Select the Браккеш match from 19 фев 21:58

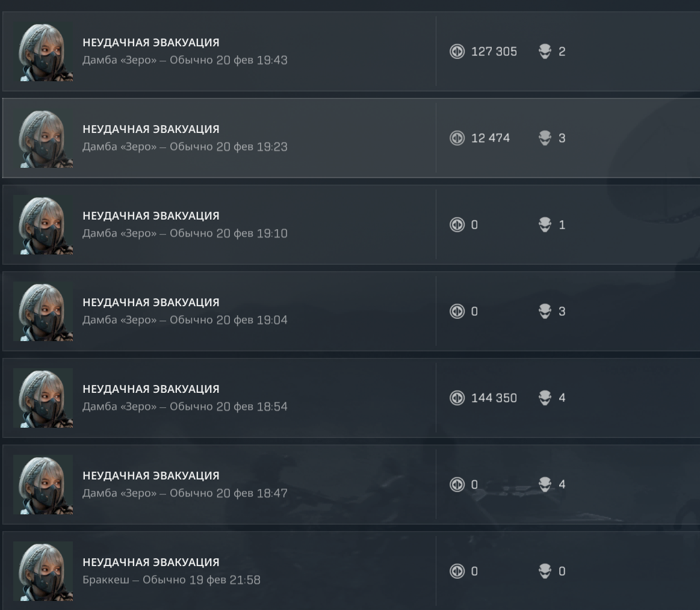[x=351, y=571]
